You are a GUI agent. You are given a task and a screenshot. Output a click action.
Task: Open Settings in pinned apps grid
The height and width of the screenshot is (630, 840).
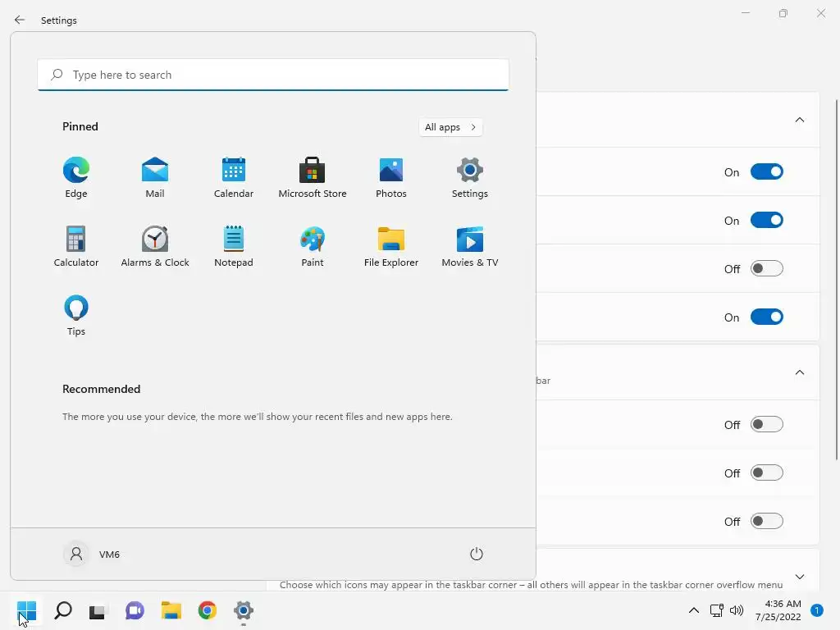tap(470, 178)
